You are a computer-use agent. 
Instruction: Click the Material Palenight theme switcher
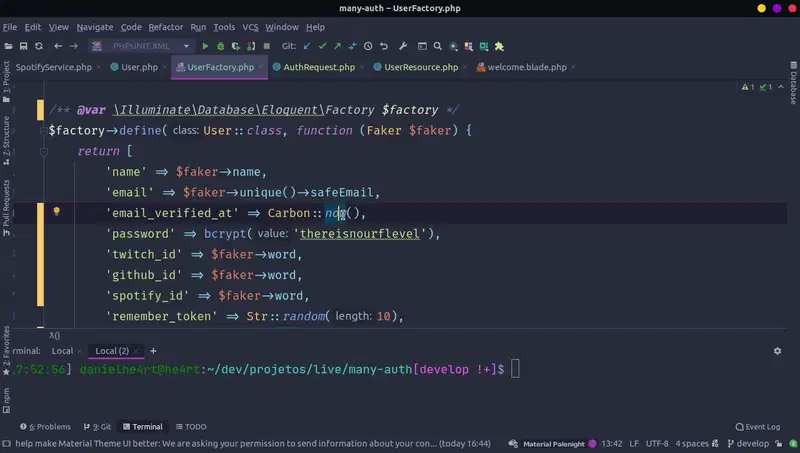pyautogui.click(x=554, y=444)
